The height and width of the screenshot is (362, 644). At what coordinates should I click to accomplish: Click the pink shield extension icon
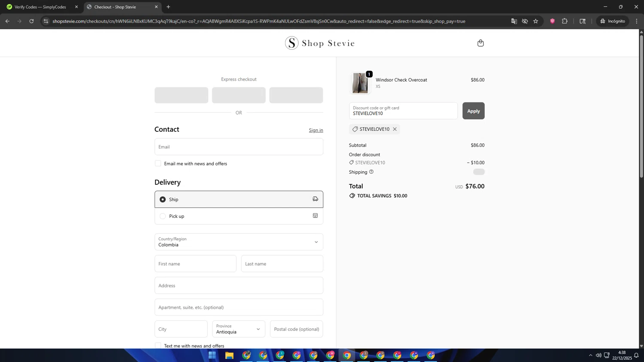pos(553,21)
